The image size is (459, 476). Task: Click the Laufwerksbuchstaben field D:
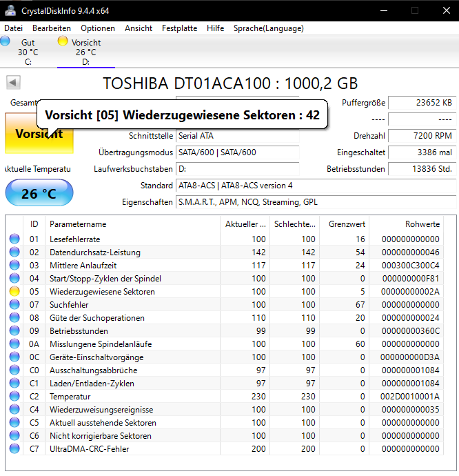coord(238,169)
